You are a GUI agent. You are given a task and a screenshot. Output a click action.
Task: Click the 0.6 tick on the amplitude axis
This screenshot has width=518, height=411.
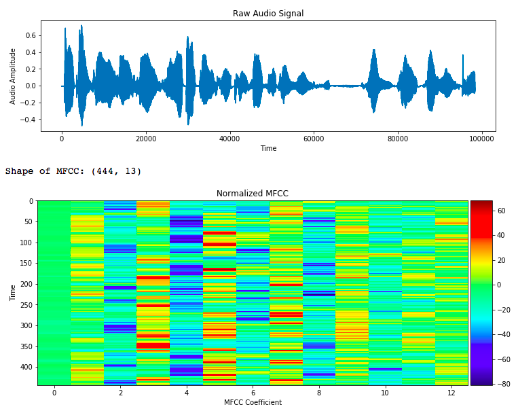coord(30,35)
